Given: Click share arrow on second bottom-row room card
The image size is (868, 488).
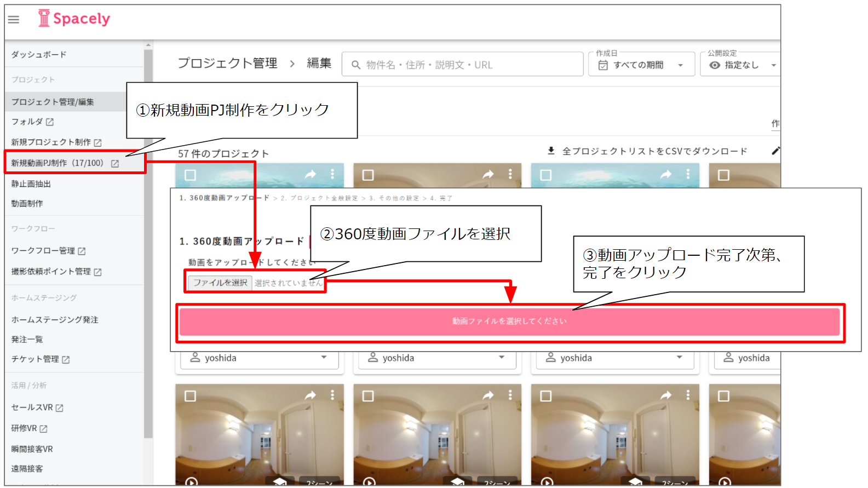Looking at the screenshot, I should [x=488, y=395].
